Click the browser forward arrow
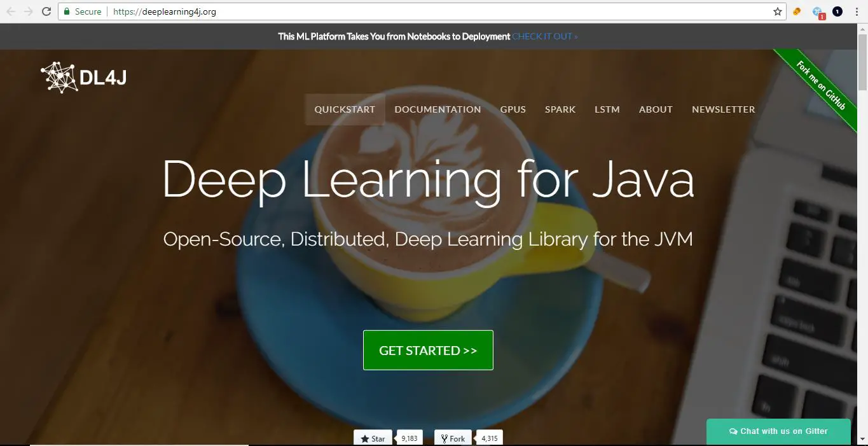Screen dimensions: 868x446 [x=29, y=11]
